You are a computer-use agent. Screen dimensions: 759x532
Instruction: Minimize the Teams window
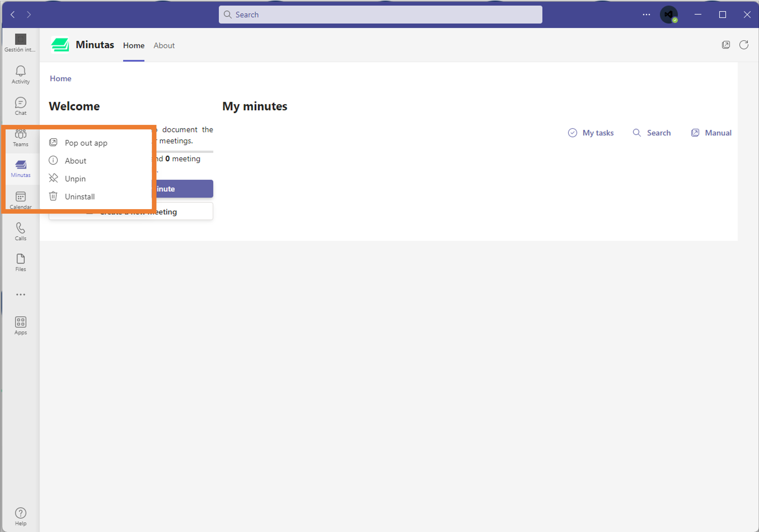pyautogui.click(x=698, y=15)
